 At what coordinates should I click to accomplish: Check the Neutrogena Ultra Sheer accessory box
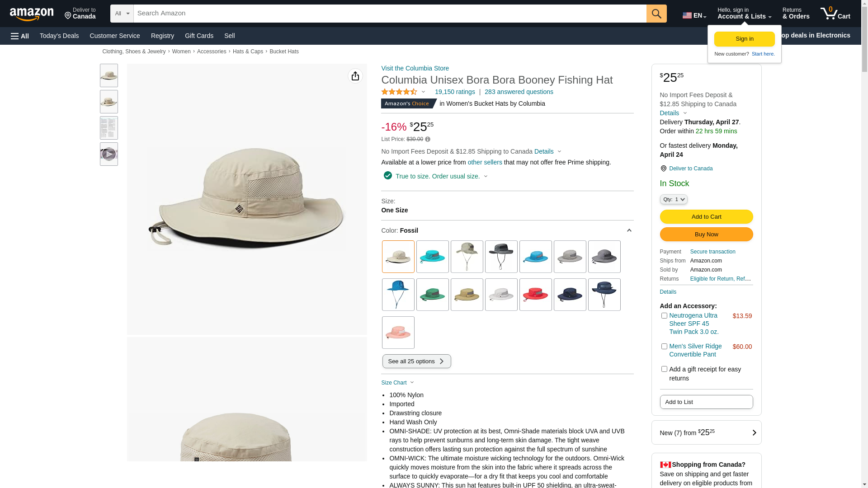pyautogui.click(x=664, y=316)
